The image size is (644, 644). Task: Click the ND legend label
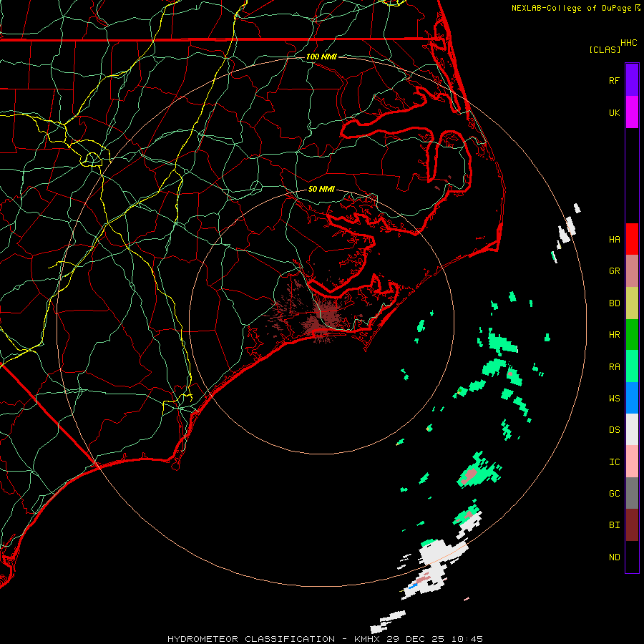(614, 557)
